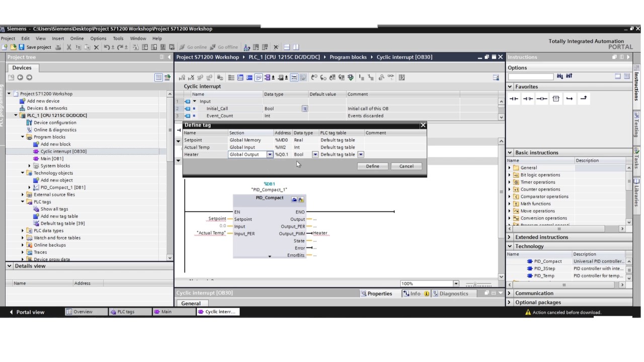Click the commissioning icon on PID_Compact block
The height and width of the screenshot is (362, 644).
pyautogui.click(x=301, y=200)
